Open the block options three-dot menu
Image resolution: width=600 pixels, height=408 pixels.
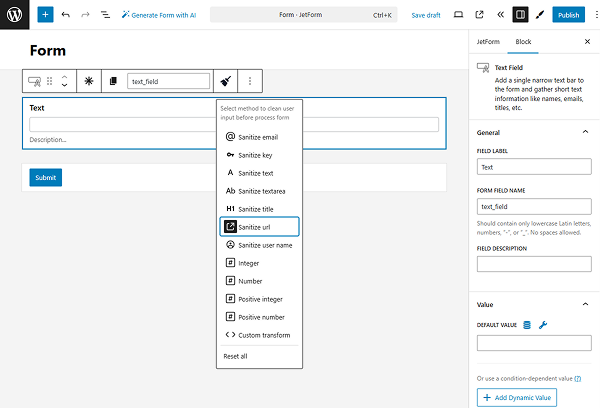[x=250, y=81]
